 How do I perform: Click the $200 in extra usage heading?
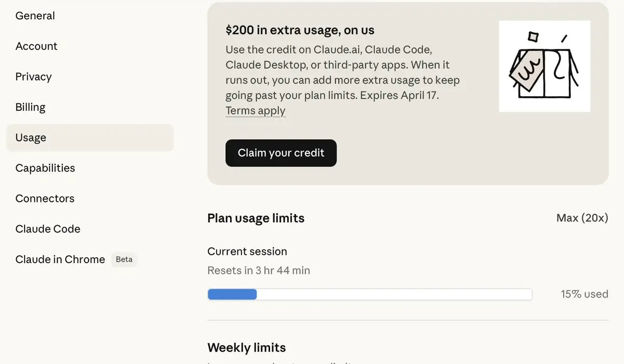coord(300,30)
